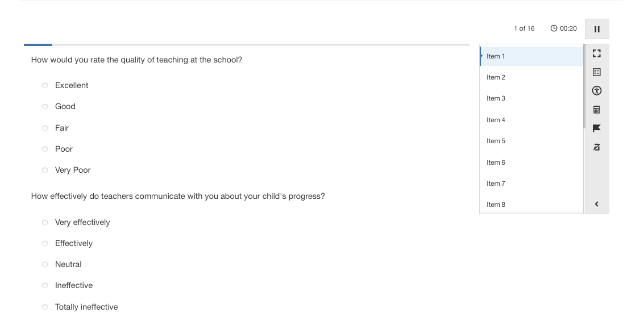Click the blue test progress bar
The height and width of the screenshot is (321, 644).
coord(38,44)
